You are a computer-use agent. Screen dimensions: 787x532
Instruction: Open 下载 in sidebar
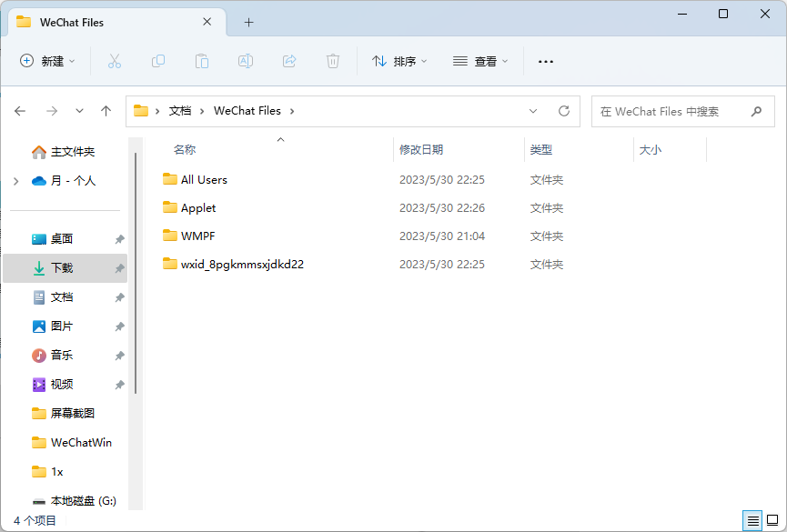click(66, 268)
